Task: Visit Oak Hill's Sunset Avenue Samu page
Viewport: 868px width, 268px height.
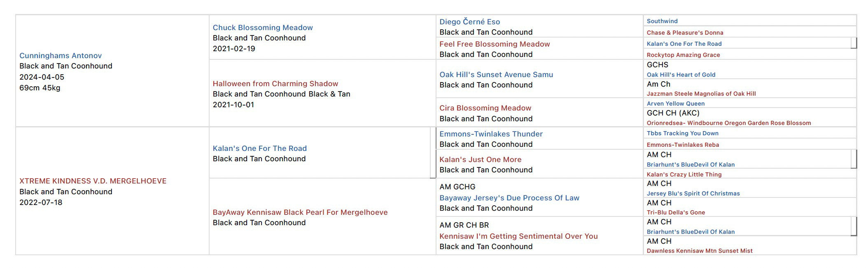Action: pos(496,75)
